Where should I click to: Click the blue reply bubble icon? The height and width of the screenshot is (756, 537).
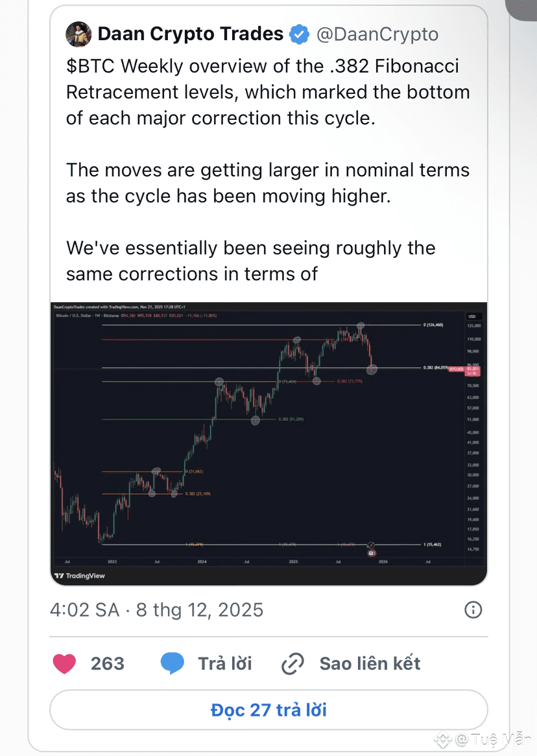coord(173,663)
